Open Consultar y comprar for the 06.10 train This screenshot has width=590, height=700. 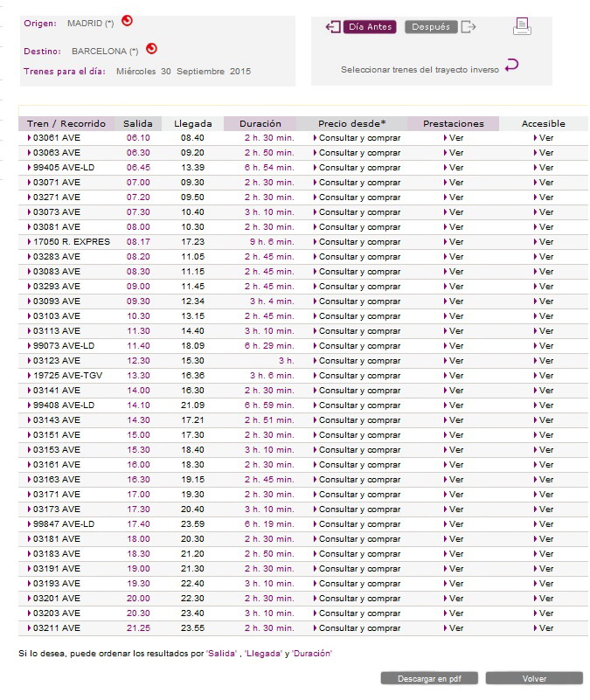357,138
